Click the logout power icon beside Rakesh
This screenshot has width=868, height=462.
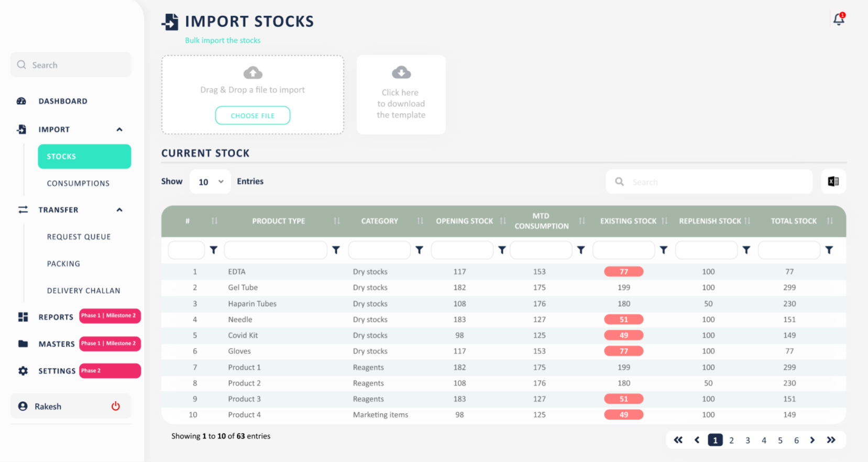pos(116,406)
